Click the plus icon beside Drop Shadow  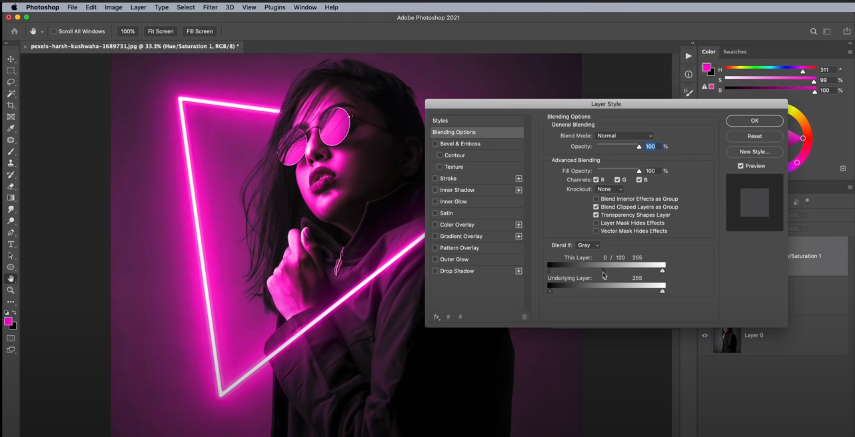[519, 271]
